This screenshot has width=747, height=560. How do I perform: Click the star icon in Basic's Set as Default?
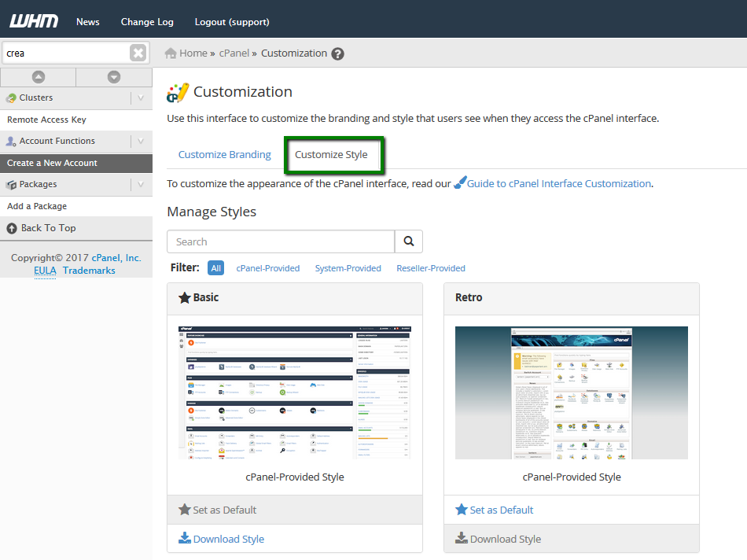point(185,510)
